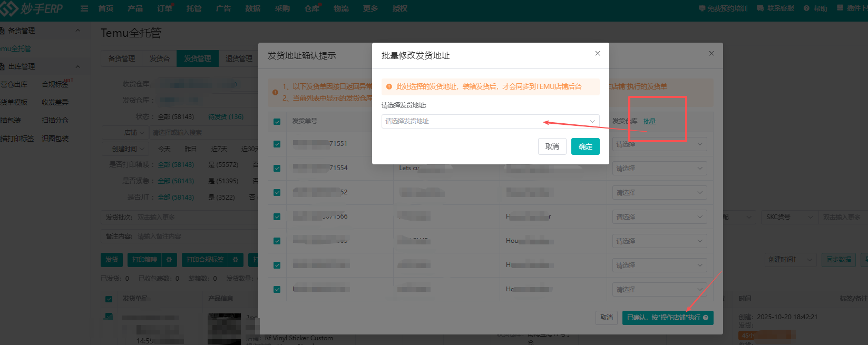Image resolution: width=868 pixels, height=345 pixels.
Task: Collapse the 出库管理 sidebar section
Action: [x=78, y=66]
